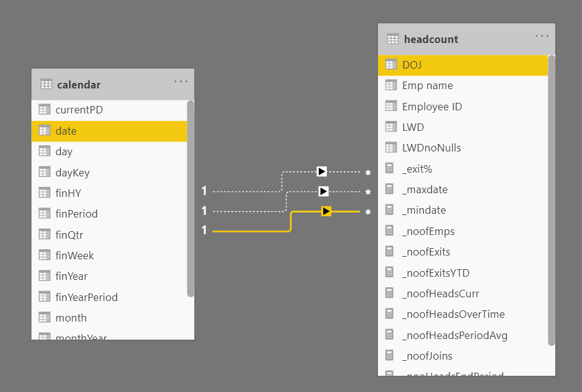Select the finPeriod field
582x392 pixels.
click(109, 214)
